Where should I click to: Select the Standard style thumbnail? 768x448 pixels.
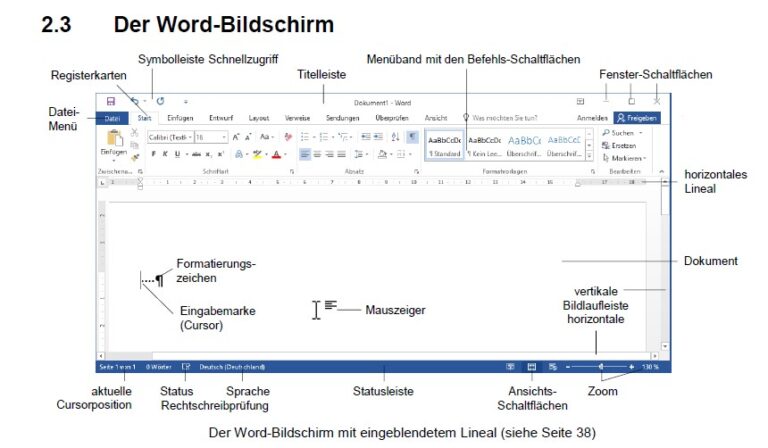[x=445, y=145]
